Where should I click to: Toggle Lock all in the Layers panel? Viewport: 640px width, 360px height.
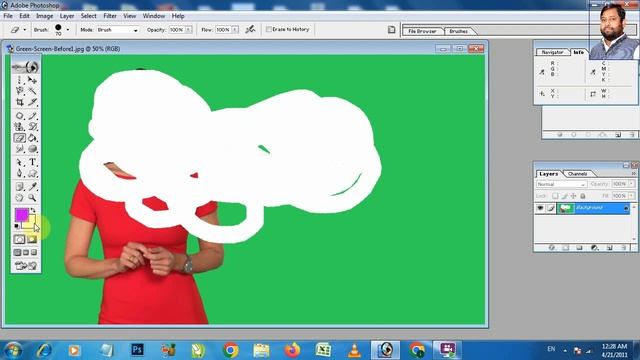pos(583,196)
